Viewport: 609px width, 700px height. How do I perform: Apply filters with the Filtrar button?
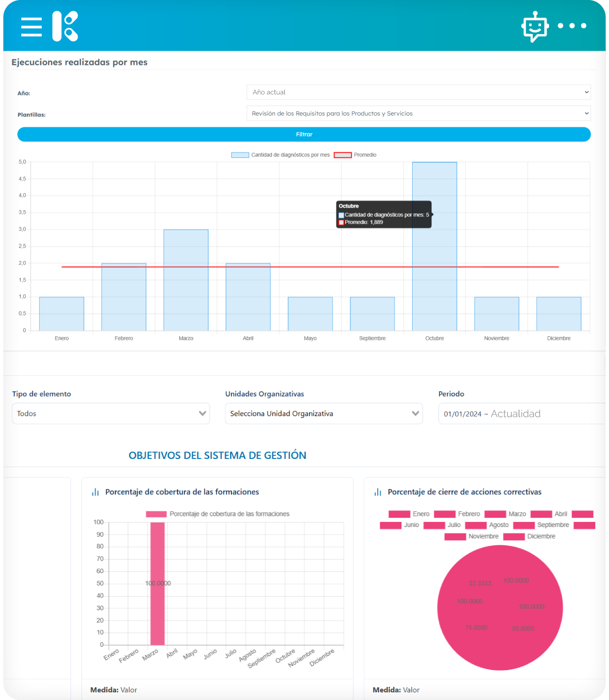coord(304,134)
